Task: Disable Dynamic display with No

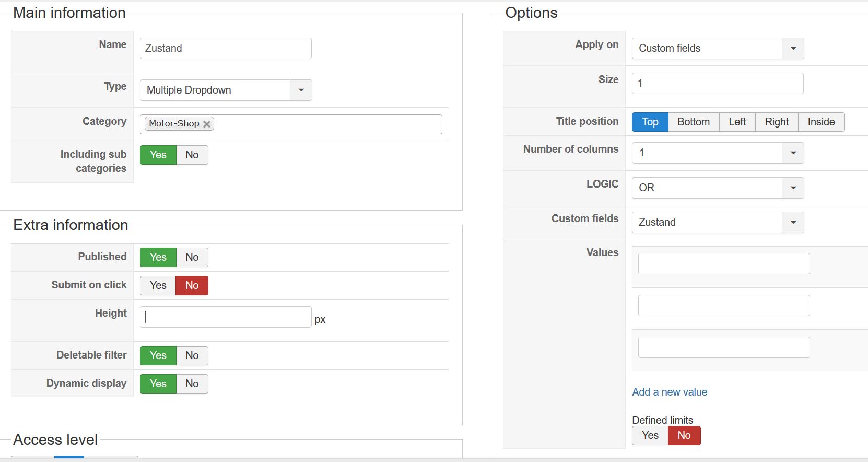Action: [x=192, y=384]
